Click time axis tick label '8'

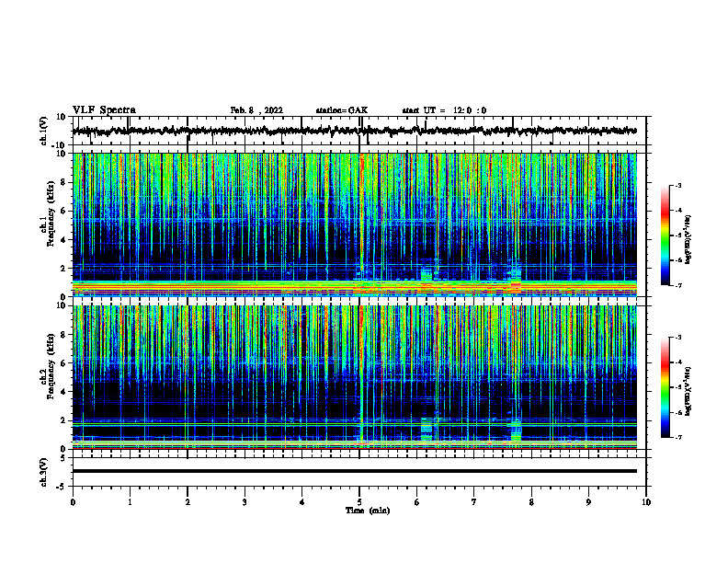[x=531, y=502]
